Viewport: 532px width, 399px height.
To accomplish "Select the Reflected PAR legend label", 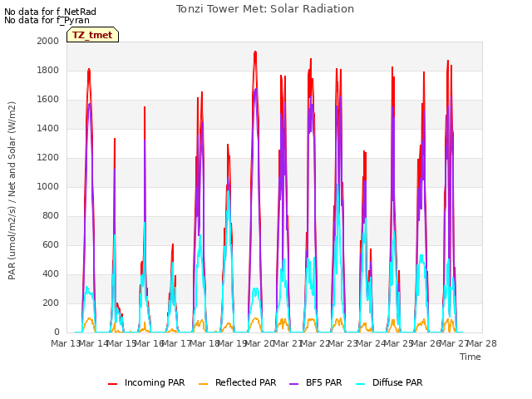I will click(x=246, y=382).
